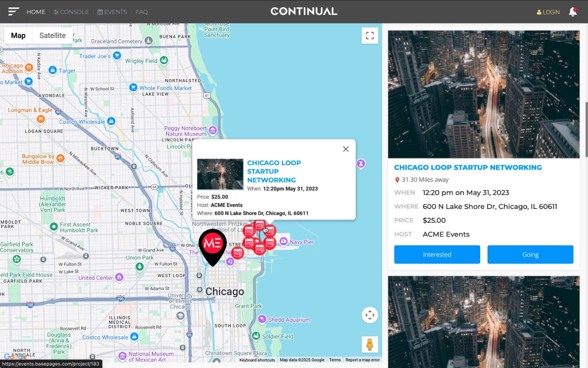588x368 pixels.
Task: Click Garfield Park Conservatory marker
Action: click(17, 259)
